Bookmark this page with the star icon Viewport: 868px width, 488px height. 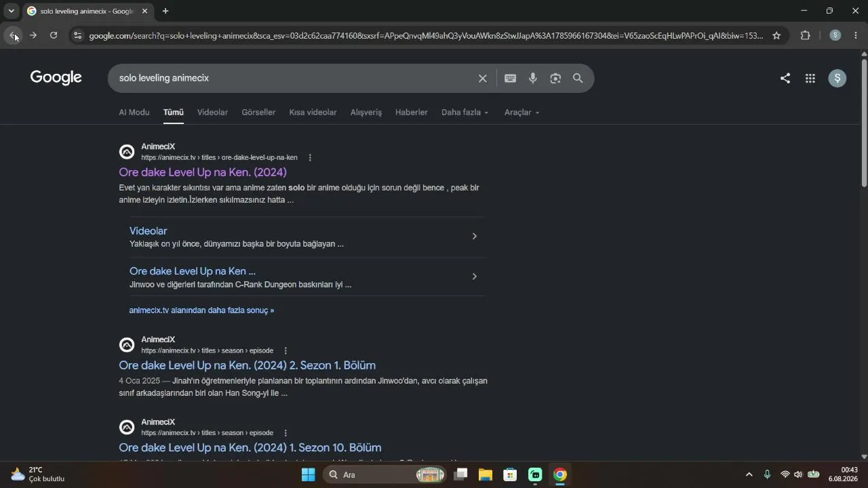point(776,36)
